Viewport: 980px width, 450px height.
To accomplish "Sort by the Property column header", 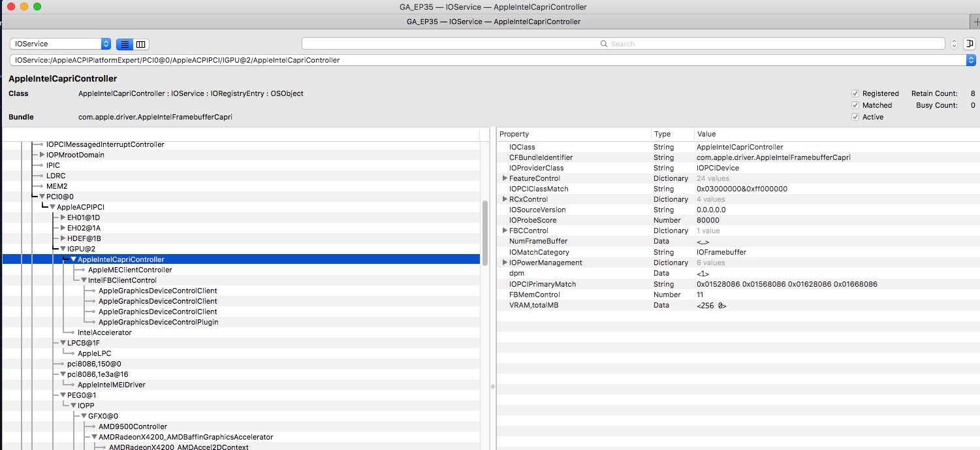I will click(573, 134).
